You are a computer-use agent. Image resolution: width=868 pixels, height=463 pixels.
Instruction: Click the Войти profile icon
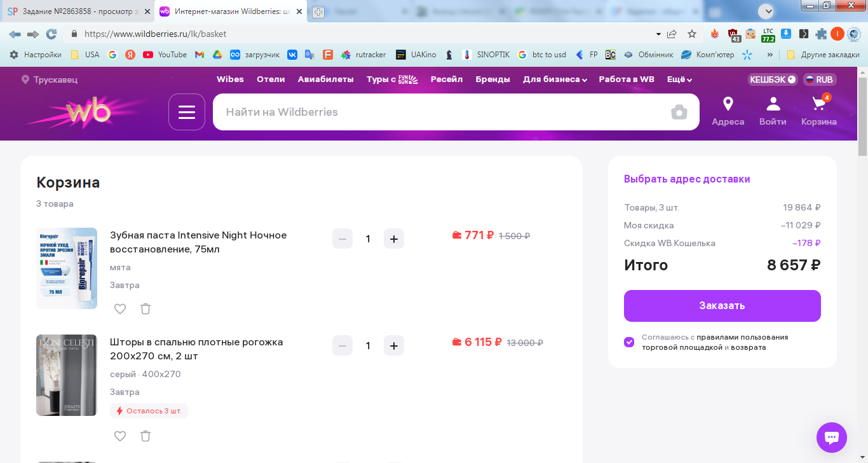click(773, 111)
